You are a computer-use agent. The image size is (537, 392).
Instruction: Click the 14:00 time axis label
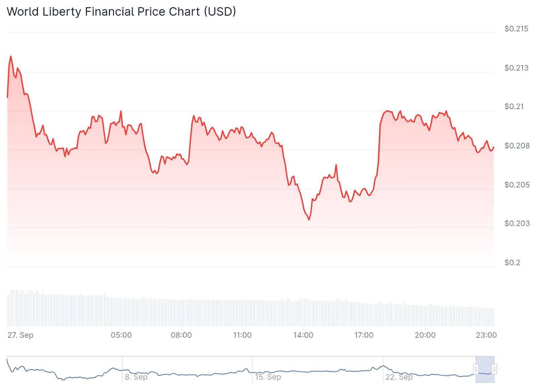(x=303, y=335)
